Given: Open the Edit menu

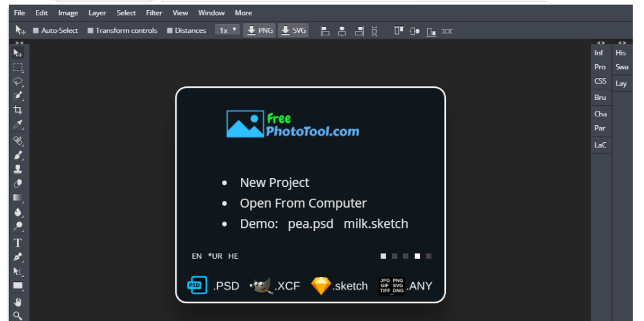Looking at the screenshot, I should 42,13.
